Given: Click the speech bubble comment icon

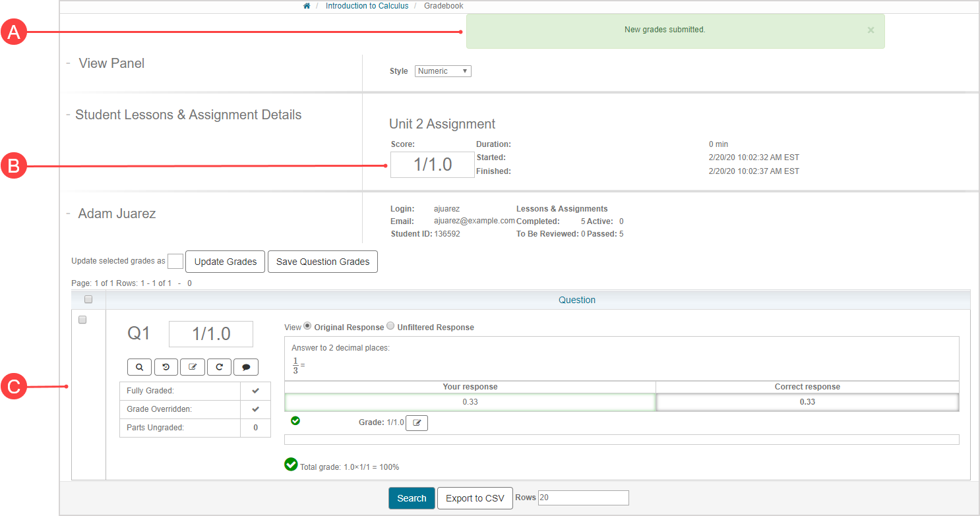Looking at the screenshot, I should (x=246, y=367).
